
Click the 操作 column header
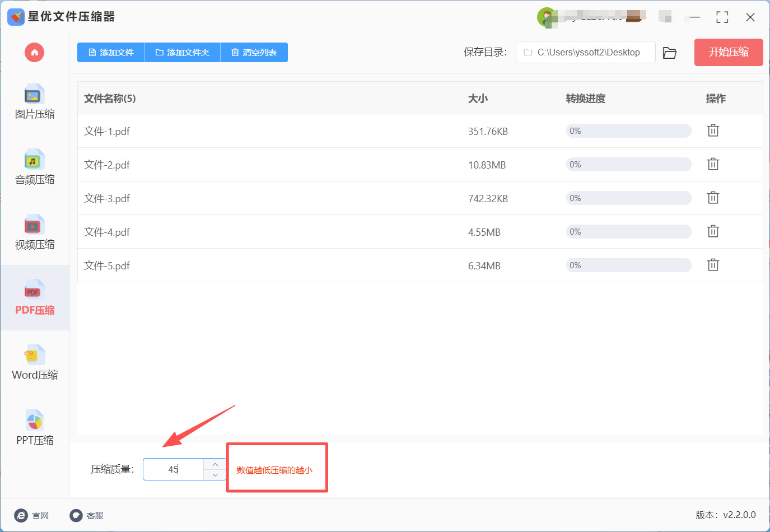(x=716, y=99)
